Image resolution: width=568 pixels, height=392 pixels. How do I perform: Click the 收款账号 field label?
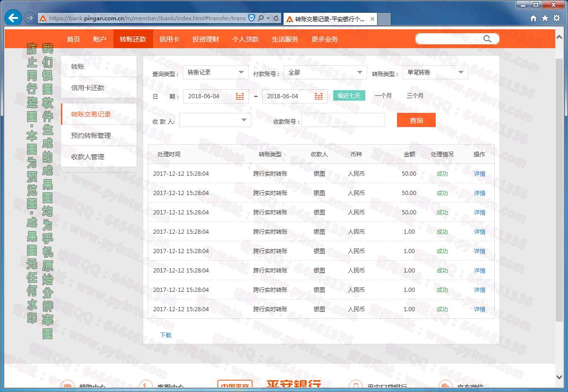tap(287, 121)
